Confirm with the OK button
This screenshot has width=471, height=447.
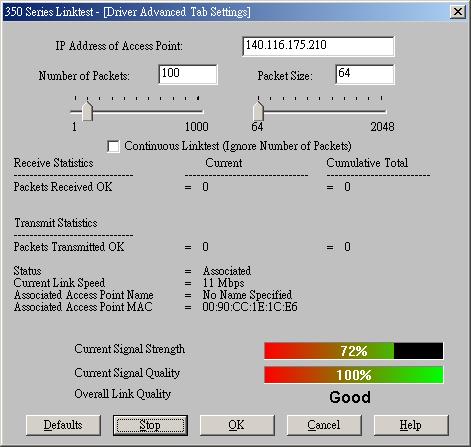coord(237,425)
